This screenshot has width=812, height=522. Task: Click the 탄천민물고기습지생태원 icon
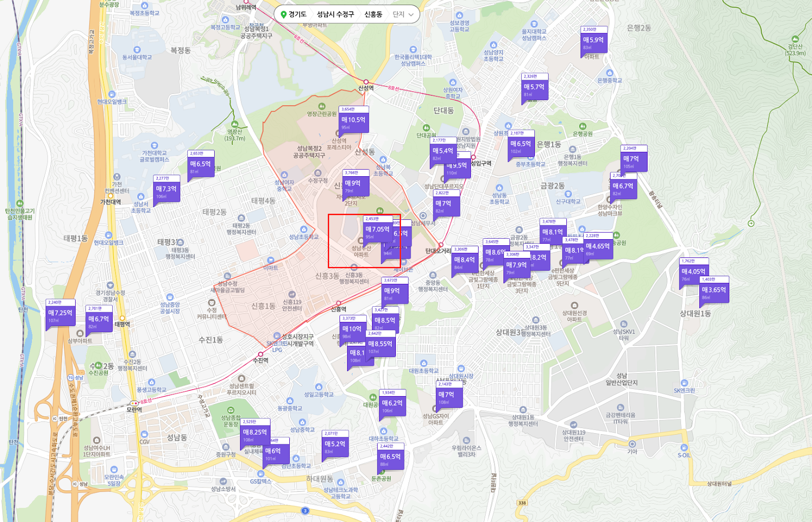tap(20, 204)
